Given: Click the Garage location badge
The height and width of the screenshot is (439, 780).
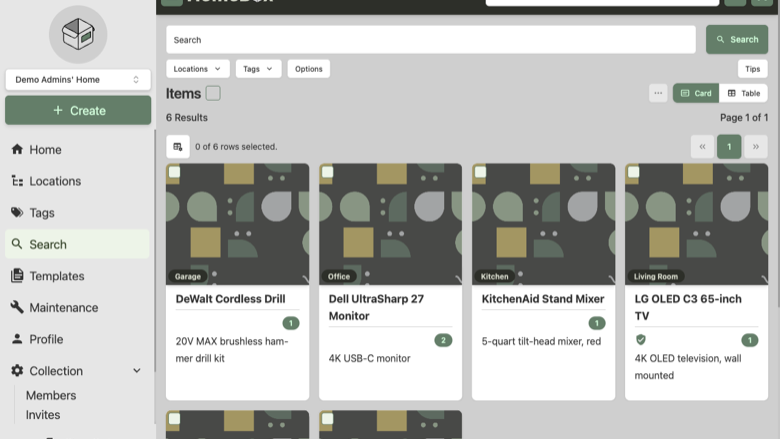Looking at the screenshot, I should click(x=188, y=276).
